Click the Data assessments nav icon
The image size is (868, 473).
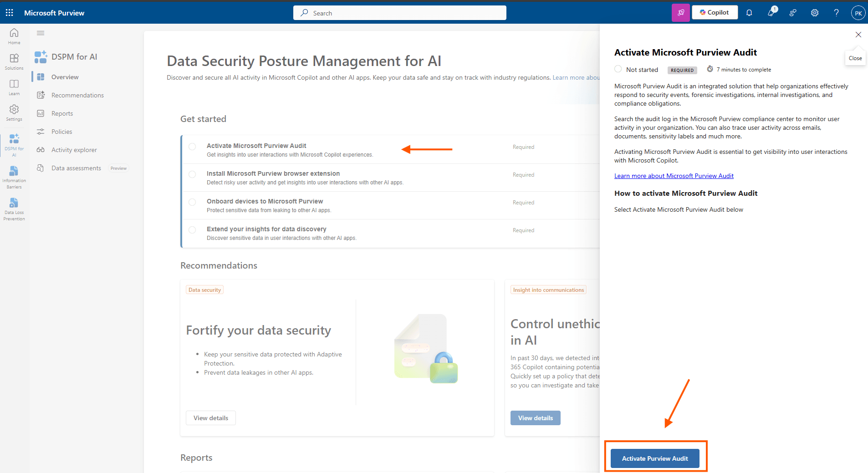coord(41,168)
